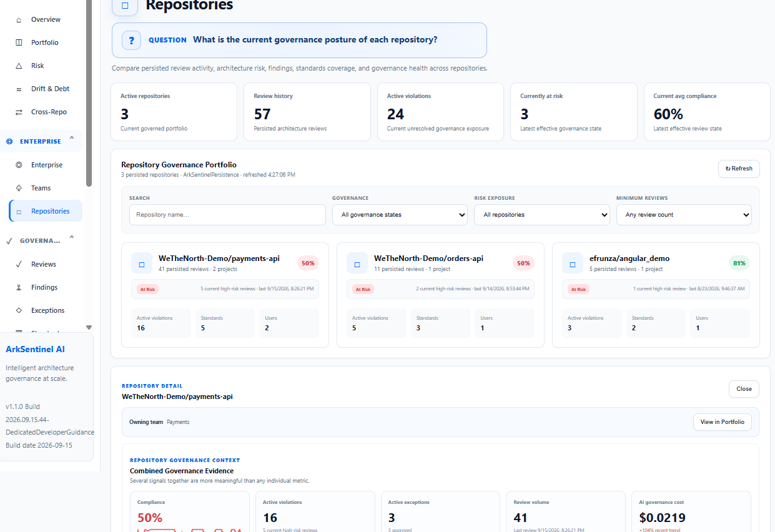Click the payments-api repository card icon
The image size is (775, 532).
click(x=142, y=264)
